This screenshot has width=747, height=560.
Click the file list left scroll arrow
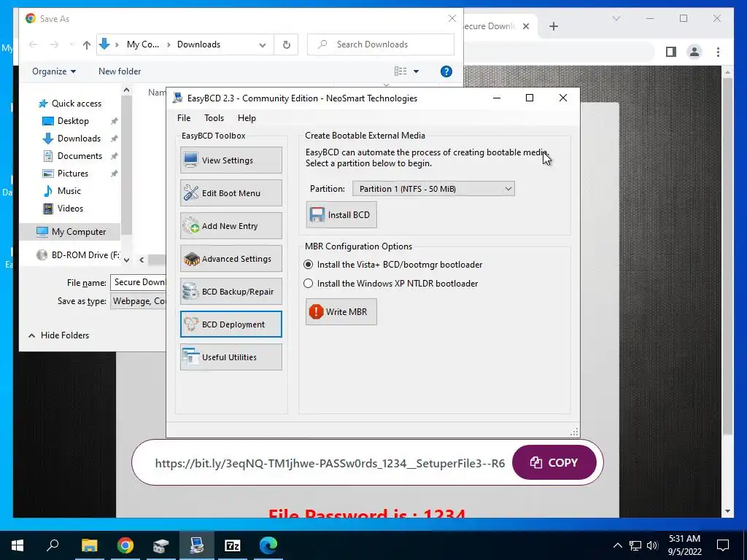pyautogui.click(x=142, y=260)
